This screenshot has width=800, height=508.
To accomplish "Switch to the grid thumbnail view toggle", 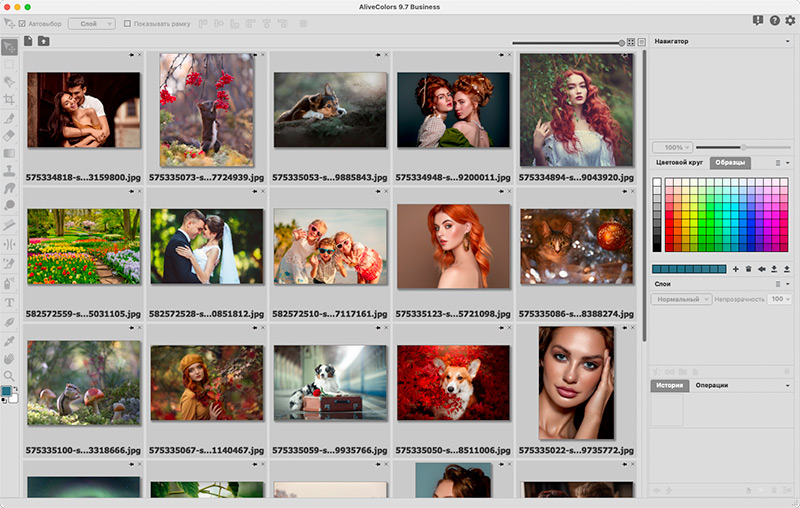I will 631,42.
